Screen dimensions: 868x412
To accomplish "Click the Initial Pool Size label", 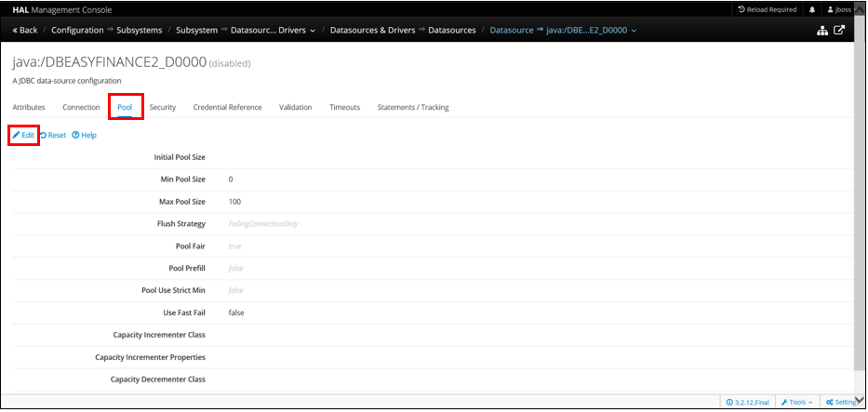I will click(180, 157).
